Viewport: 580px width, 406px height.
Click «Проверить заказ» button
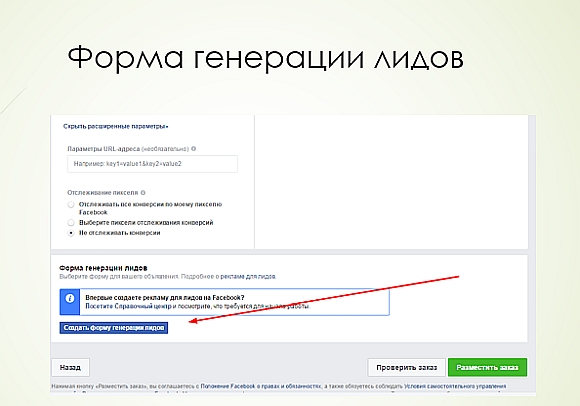[407, 368]
